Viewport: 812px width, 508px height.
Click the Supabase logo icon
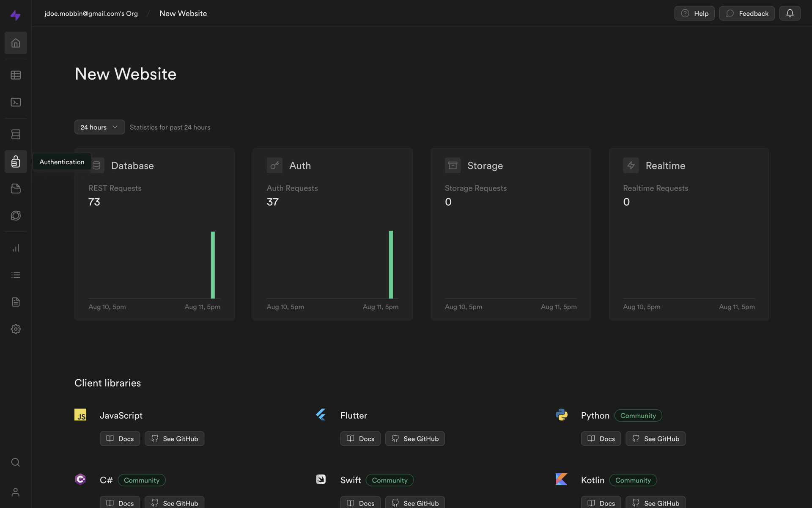click(x=16, y=15)
